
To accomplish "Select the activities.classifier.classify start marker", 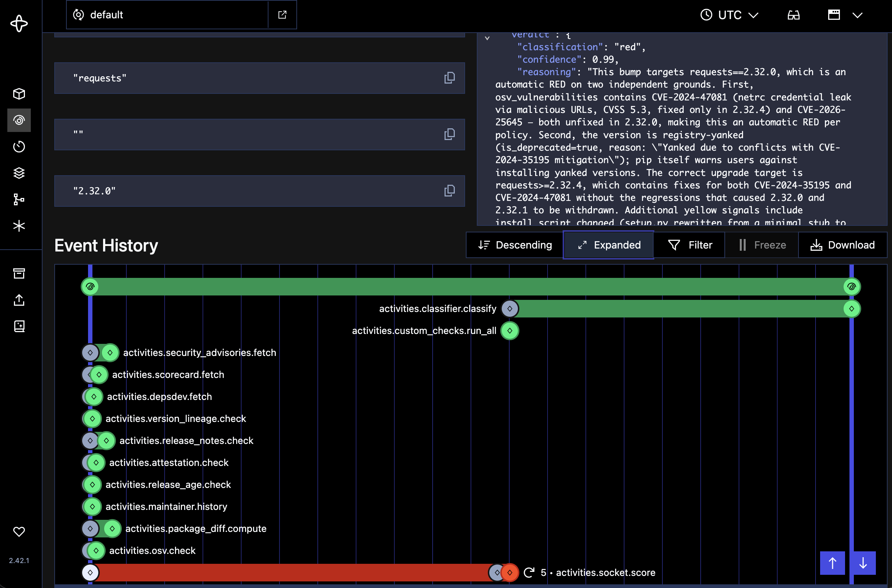I will [x=510, y=309].
